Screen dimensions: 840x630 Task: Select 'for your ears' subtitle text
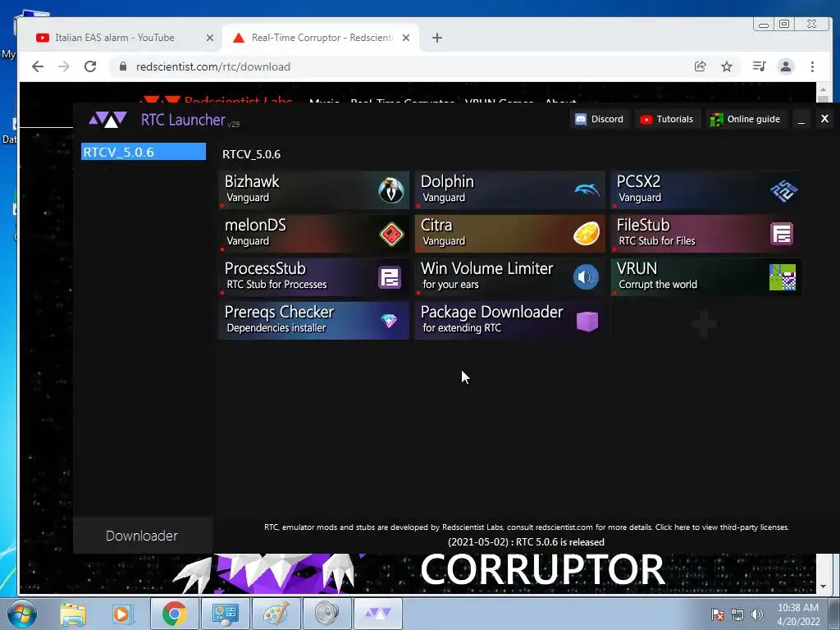coord(450,285)
